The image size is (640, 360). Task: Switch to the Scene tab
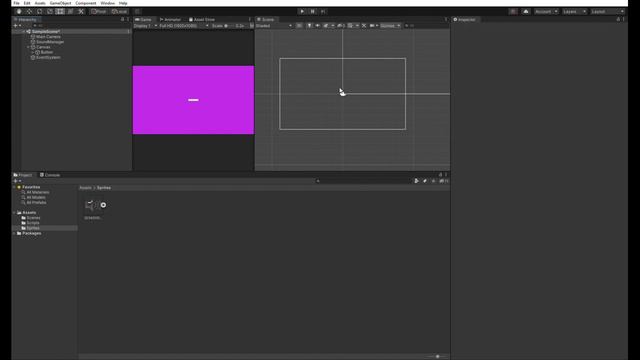[x=266, y=19]
